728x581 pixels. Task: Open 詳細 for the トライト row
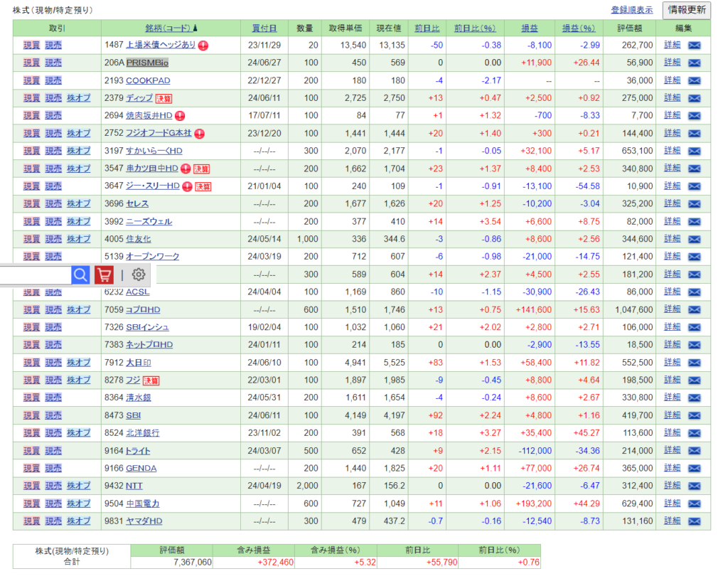tap(672, 451)
